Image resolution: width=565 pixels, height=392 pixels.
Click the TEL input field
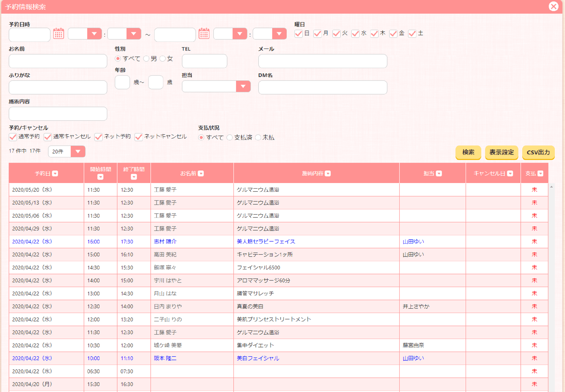pyautogui.click(x=205, y=61)
